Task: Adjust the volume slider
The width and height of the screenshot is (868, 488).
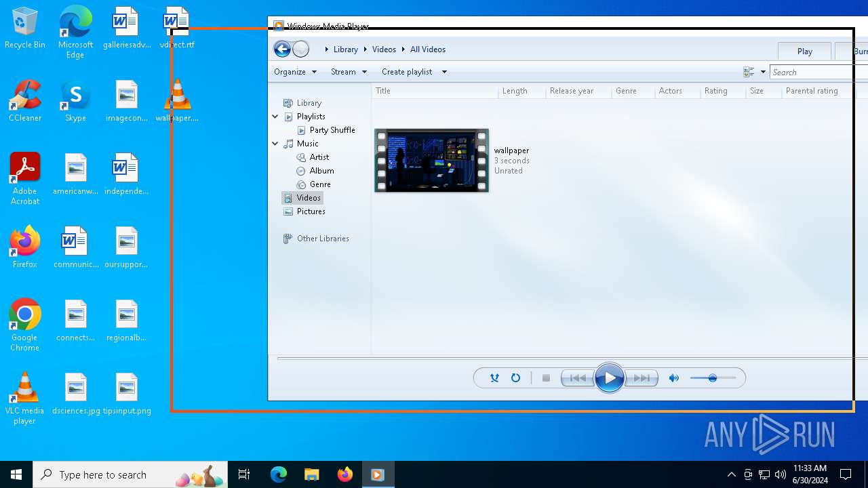Action: tap(713, 378)
